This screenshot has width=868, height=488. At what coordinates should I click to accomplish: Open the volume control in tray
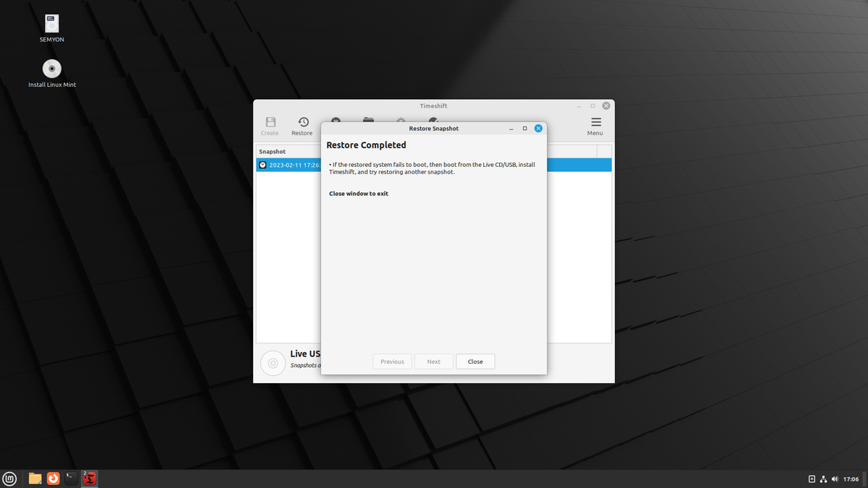click(835, 479)
